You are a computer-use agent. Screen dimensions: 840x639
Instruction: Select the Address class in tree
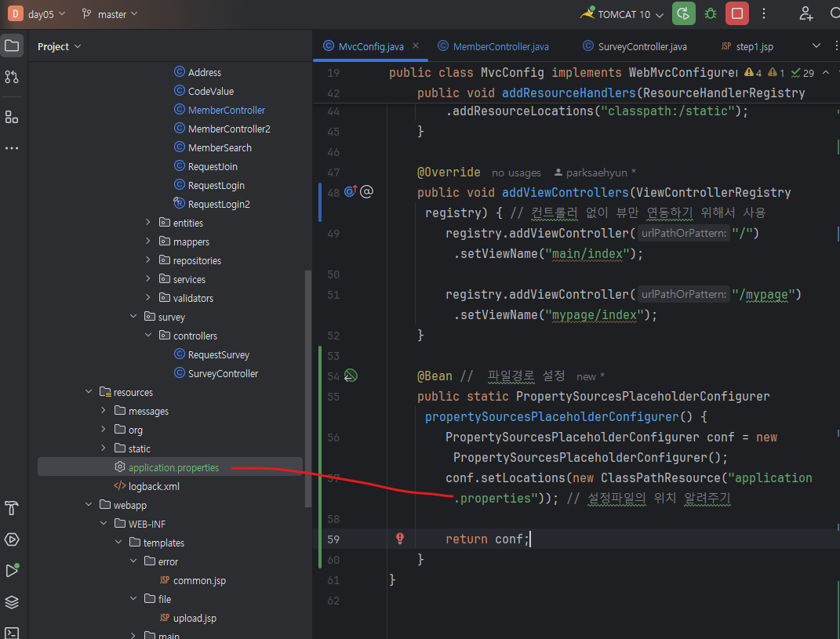pyautogui.click(x=198, y=72)
